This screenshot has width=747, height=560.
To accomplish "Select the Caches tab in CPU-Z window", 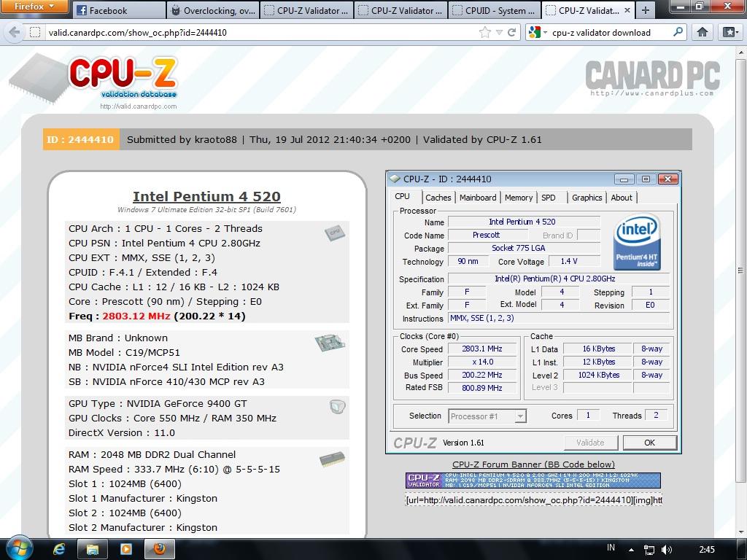I will click(x=438, y=198).
